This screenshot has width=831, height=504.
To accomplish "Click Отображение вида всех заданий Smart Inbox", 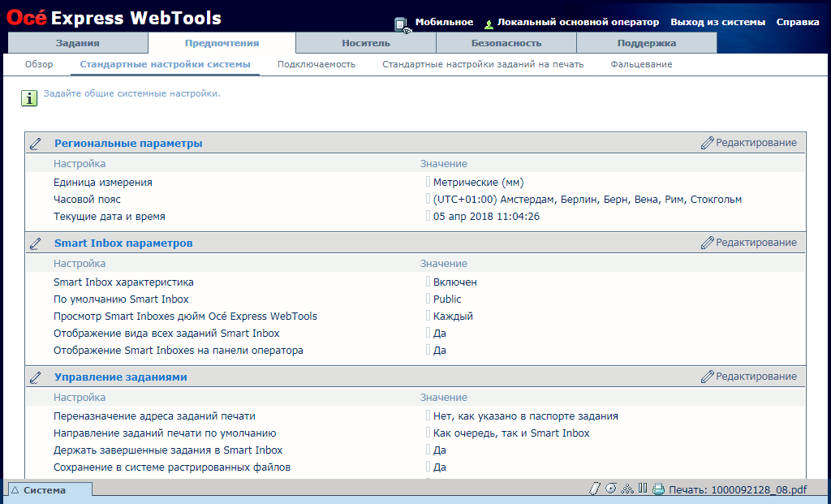I will (166, 334).
